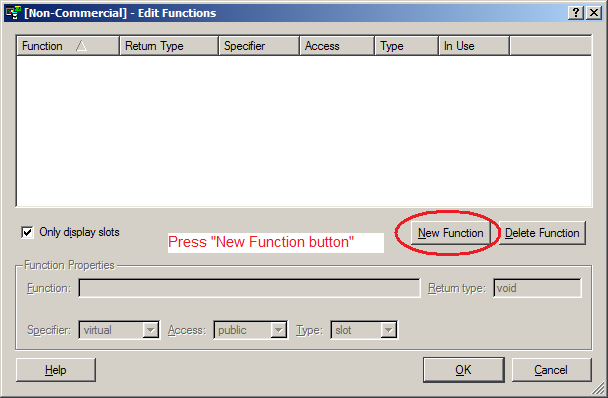The image size is (608, 398).
Task: Confirm with the OK button
Action: point(463,370)
